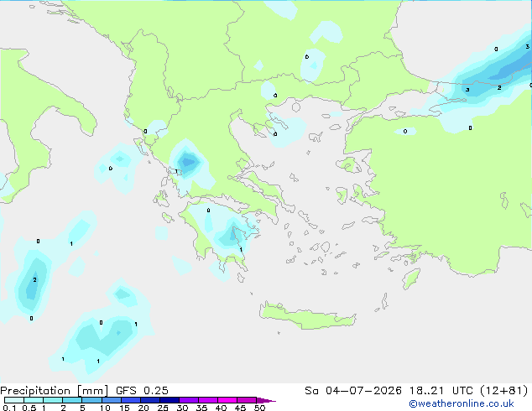Click the '50' legend scale value

tap(259, 408)
